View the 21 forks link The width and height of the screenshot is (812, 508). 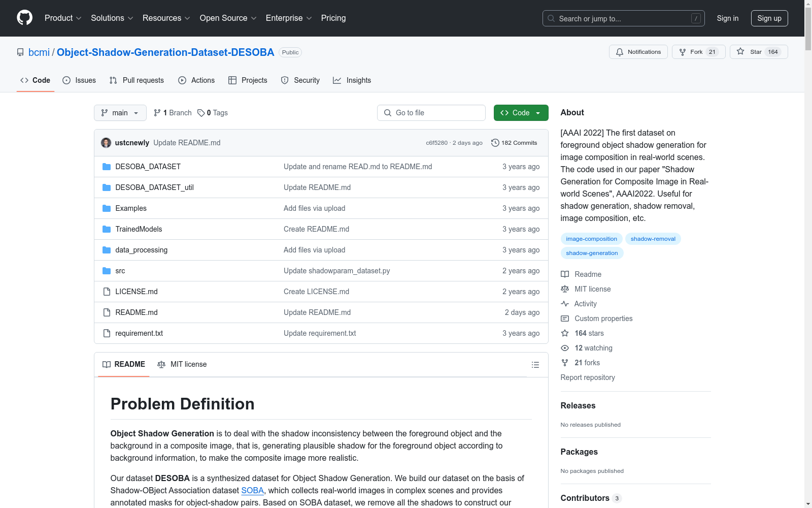(x=581, y=363)
